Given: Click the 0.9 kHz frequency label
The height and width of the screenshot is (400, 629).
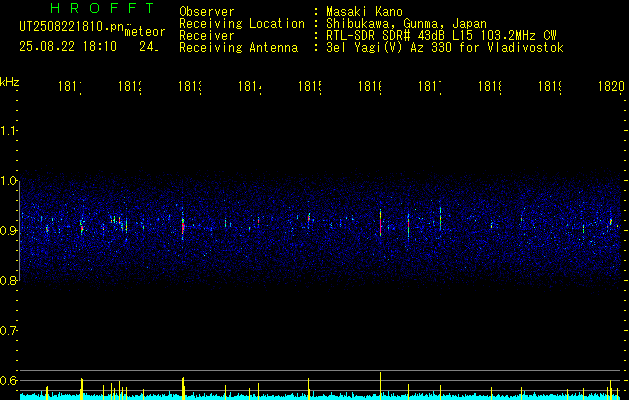Looking at the screenshot, I should click(8, 231).
